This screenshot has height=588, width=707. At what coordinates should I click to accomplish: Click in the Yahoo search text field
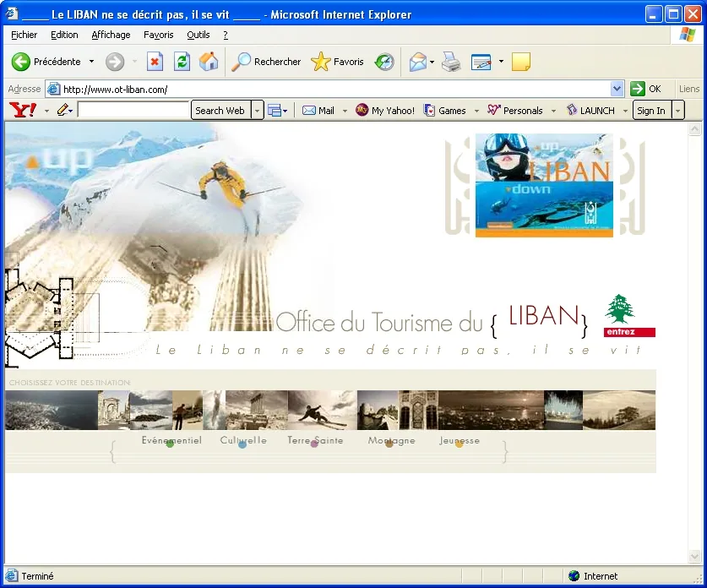click(x=133, y=110)
